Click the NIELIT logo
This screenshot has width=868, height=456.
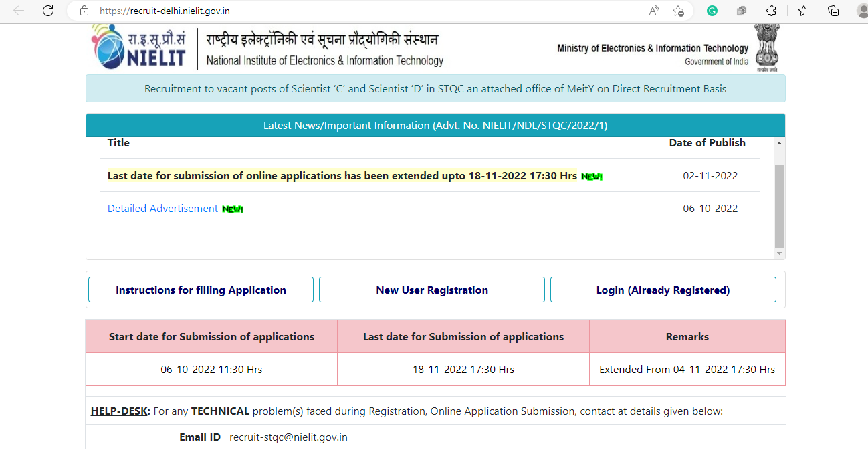click(x=138, y=47)
